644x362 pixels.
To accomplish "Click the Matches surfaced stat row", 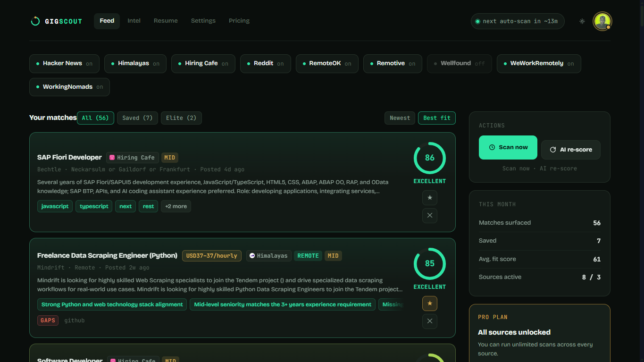I will click(x=540, y=223).
